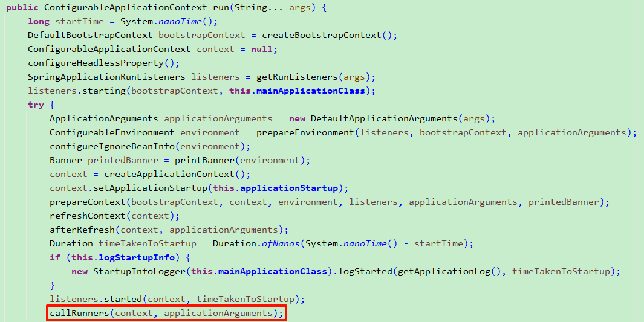Click the prepareEnvironment method call
Image resolution: width=644 pixels, height=322 pixels.
pyautogui.click(x=305, y=132)
